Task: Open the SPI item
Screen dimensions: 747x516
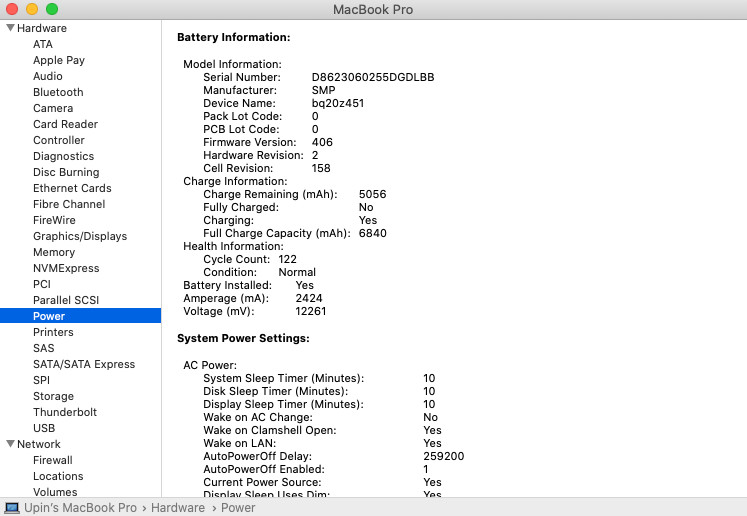Action: (x=41, y=380)
